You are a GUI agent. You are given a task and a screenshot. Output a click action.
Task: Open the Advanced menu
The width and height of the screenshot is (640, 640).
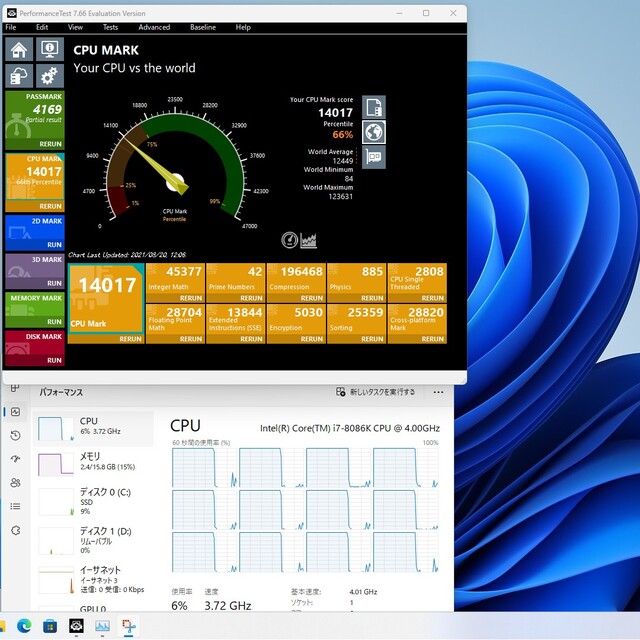coord(154,27)
